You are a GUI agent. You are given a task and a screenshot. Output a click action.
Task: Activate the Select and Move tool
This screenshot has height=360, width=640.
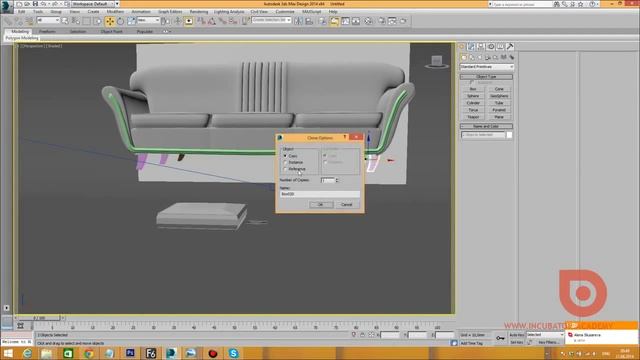(110, 21)
